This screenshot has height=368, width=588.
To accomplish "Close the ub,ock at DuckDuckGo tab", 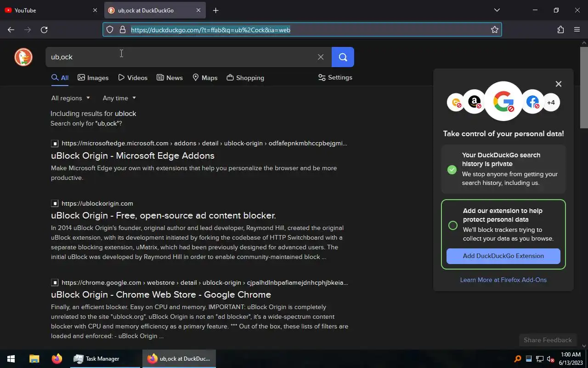I will (198, 10).
